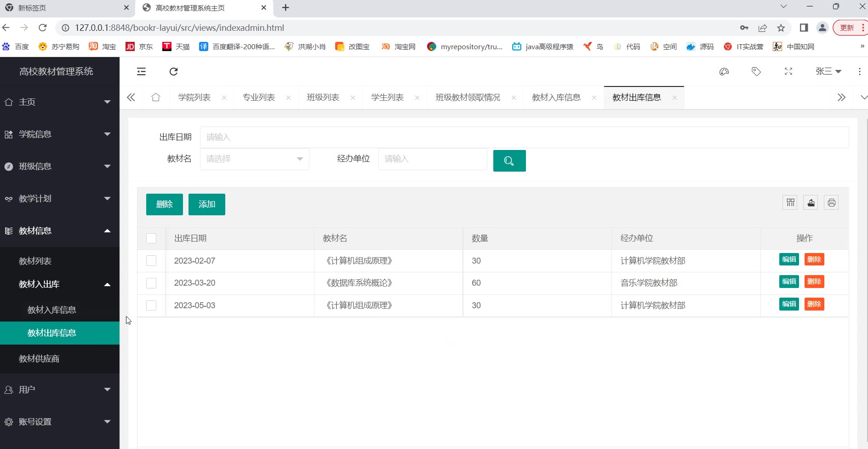
Task: Switch to the 班级列表 tab
Action: pos(323,98)
